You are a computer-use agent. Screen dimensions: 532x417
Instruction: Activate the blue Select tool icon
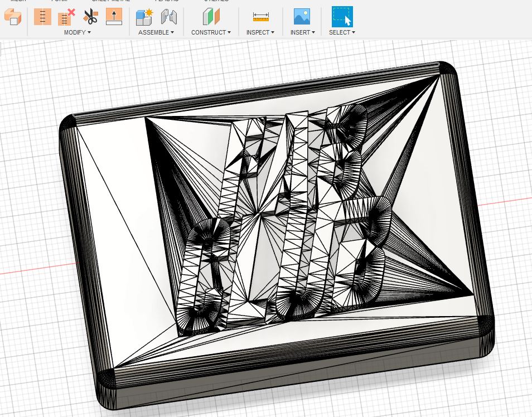point(342,17)
